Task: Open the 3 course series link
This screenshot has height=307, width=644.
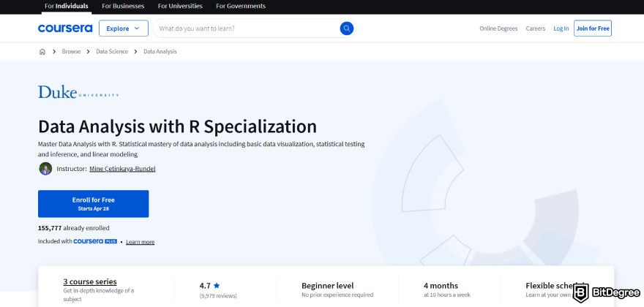Action: [90, 281]
